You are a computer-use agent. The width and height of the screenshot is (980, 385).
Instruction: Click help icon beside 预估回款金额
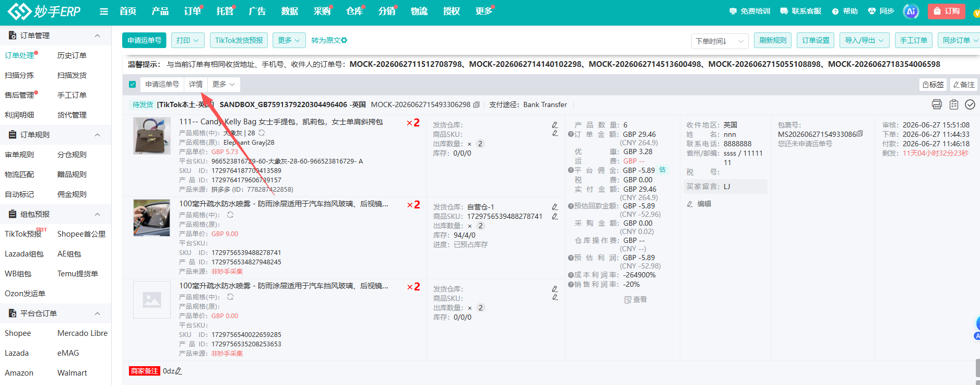(571, 206)
